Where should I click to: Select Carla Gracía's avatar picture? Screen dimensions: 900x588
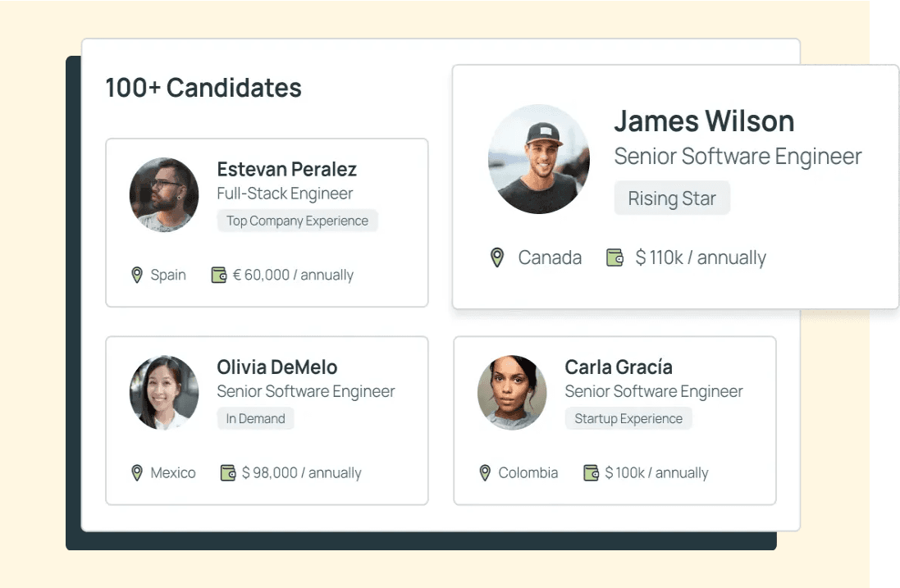click(512, 393)
